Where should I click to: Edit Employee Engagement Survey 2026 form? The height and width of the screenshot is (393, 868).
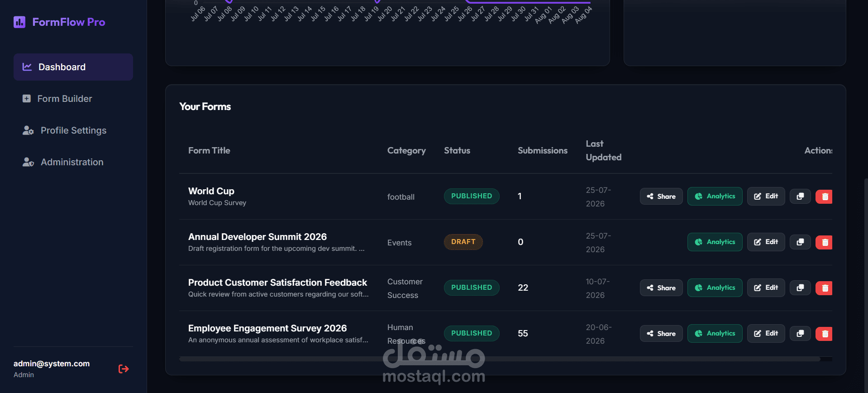pos(766,334)
